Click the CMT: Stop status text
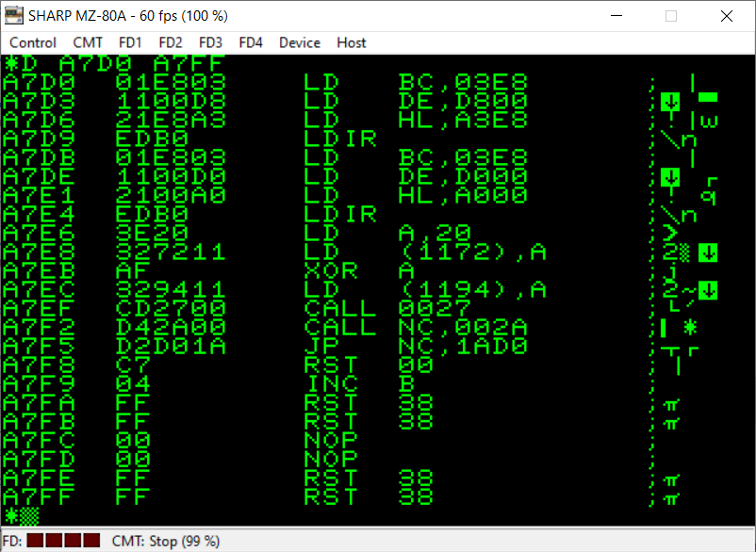The width and height of the screenshot is (756, 552). click(x=165, y=541)
